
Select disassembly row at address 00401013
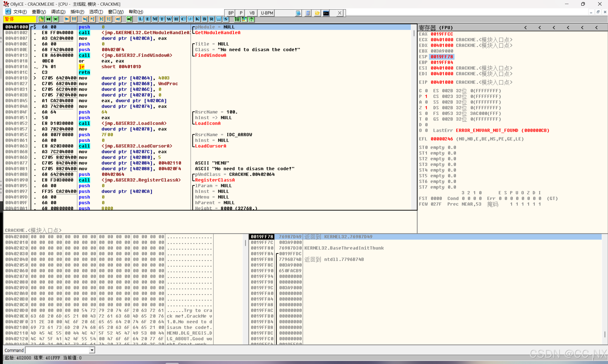(207, 55)
